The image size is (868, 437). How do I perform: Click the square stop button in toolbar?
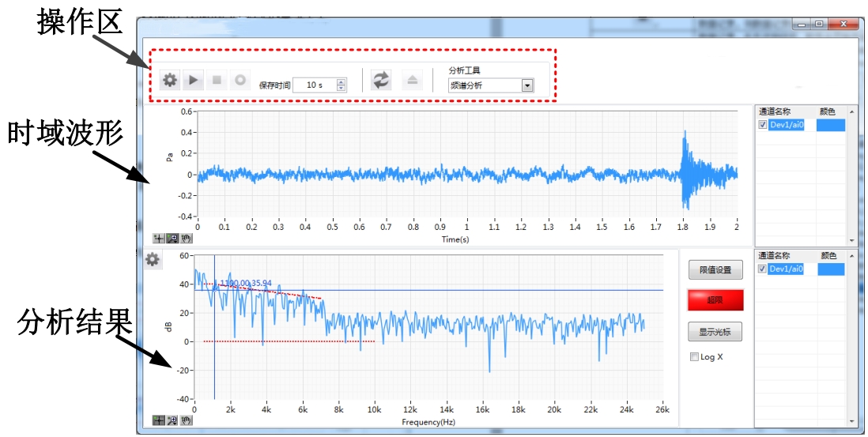pos(217,80)
